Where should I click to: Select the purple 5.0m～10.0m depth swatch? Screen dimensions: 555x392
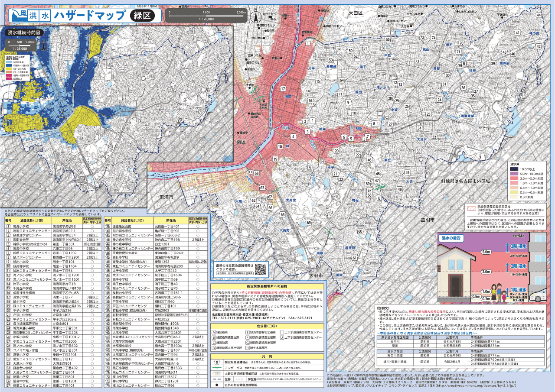point(515,173)
